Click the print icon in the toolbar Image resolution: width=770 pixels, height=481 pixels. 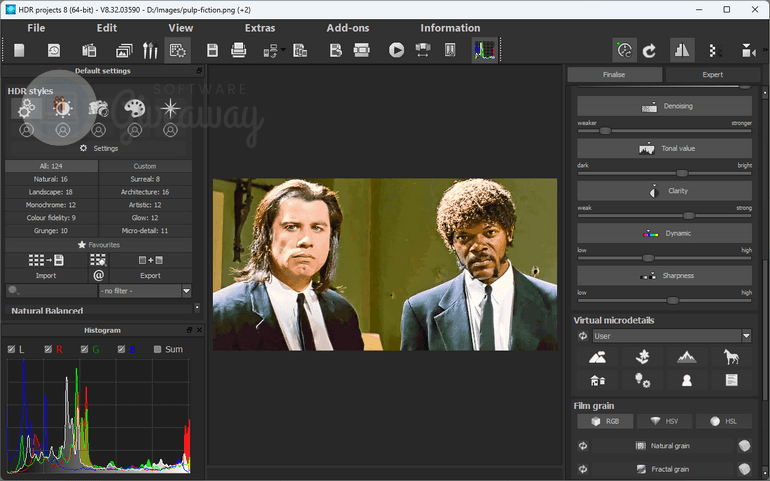click(x=239, y=50)
